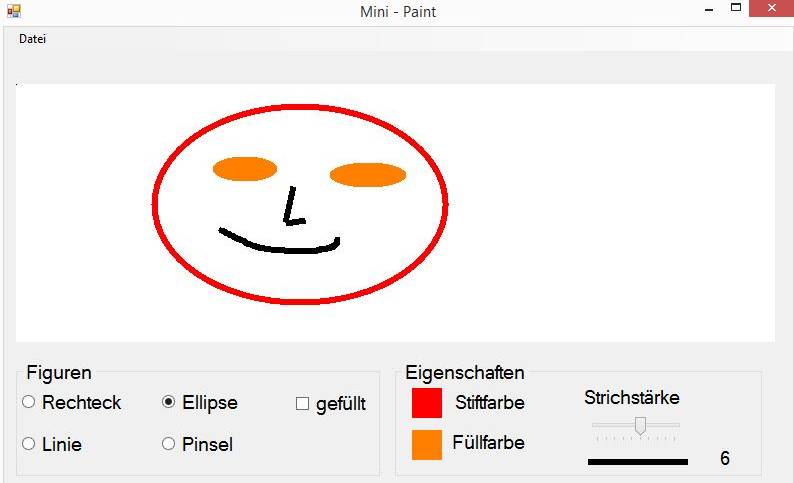
Task: Close the Mini - Paint window
Action: tap(772, 8)
